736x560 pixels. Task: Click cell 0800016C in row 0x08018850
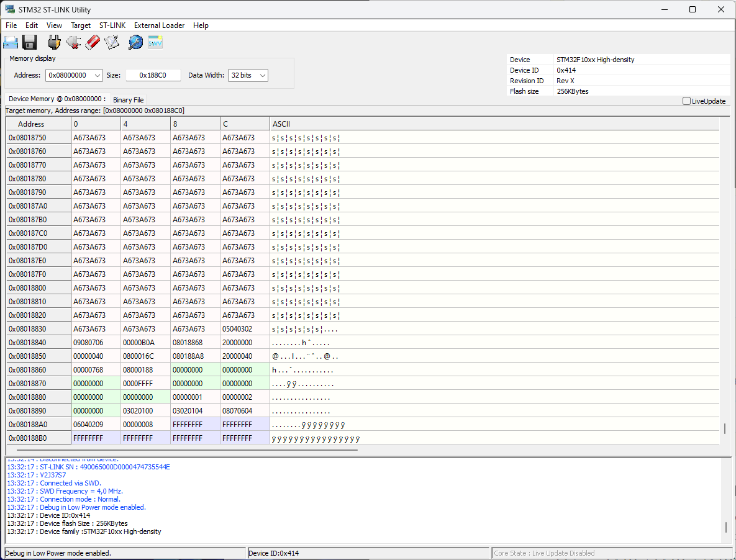click(145, 356)
